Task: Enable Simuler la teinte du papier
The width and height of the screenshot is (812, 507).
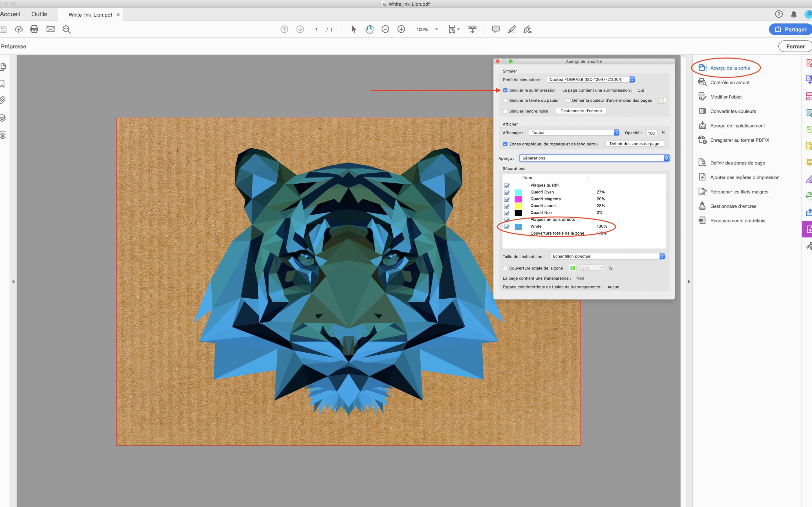Action: pos(505,100)
